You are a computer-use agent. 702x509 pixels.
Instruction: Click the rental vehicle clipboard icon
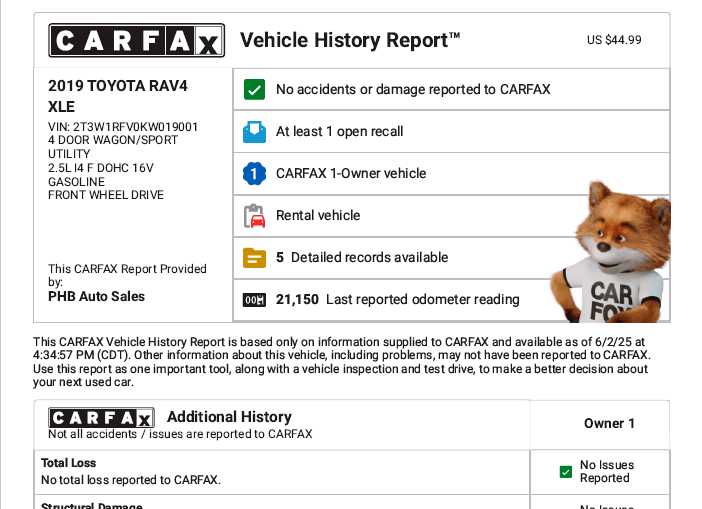(x=255, y=216)
